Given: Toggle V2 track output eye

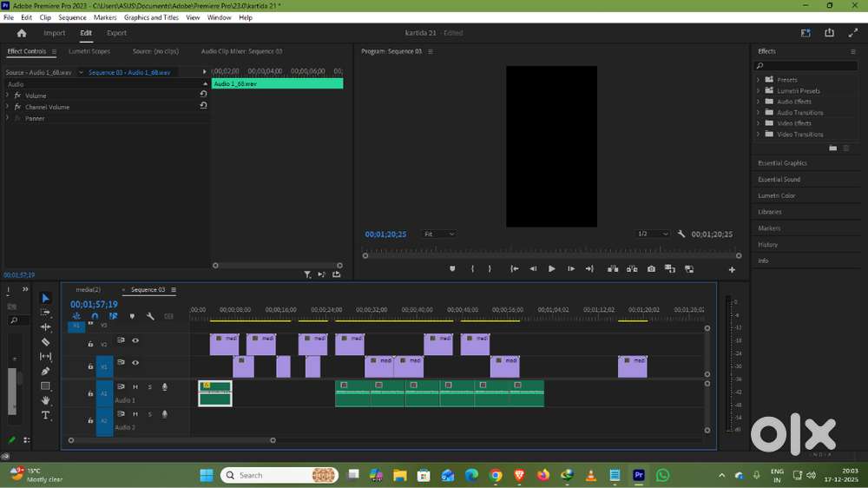Looking at the screenshot, I should (x=135, y=340).
